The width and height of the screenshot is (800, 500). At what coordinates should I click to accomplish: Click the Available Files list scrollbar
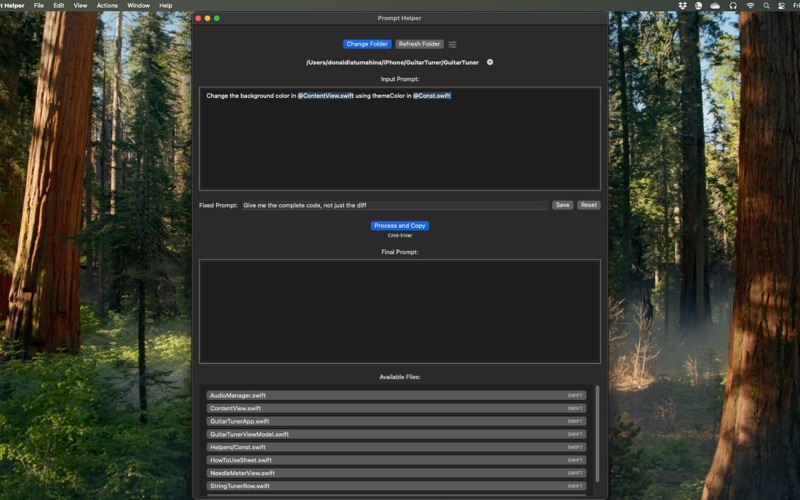coord(597,434)
